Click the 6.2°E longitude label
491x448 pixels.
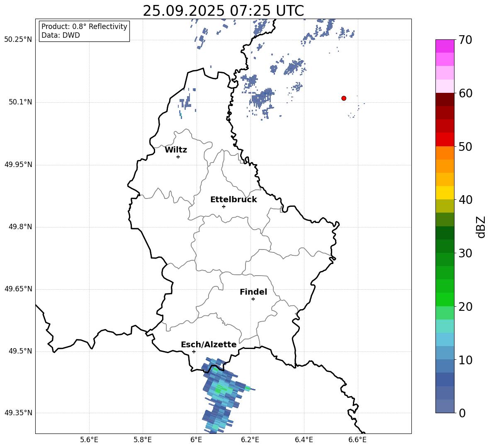250,440
